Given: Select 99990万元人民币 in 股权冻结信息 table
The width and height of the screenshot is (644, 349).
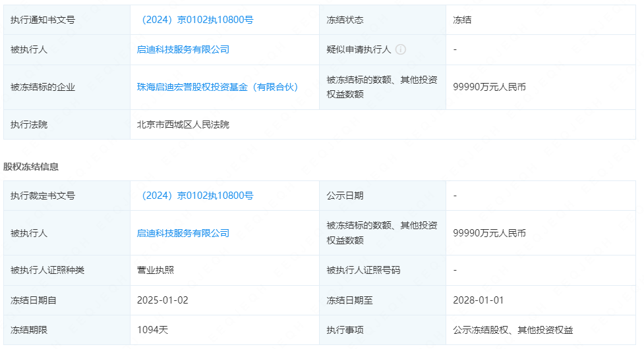Looking at the screenshot, I should [x=489, y=233].
